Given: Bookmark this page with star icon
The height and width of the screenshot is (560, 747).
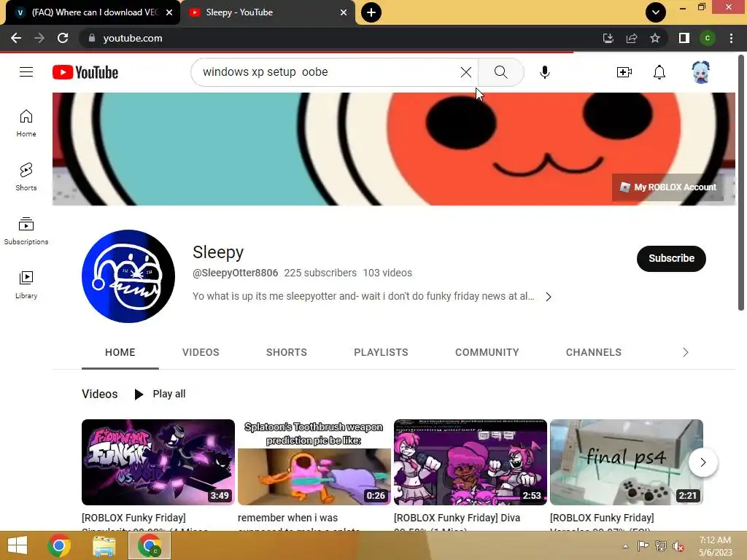Looking at the screenshot, I should pos(655,38).
